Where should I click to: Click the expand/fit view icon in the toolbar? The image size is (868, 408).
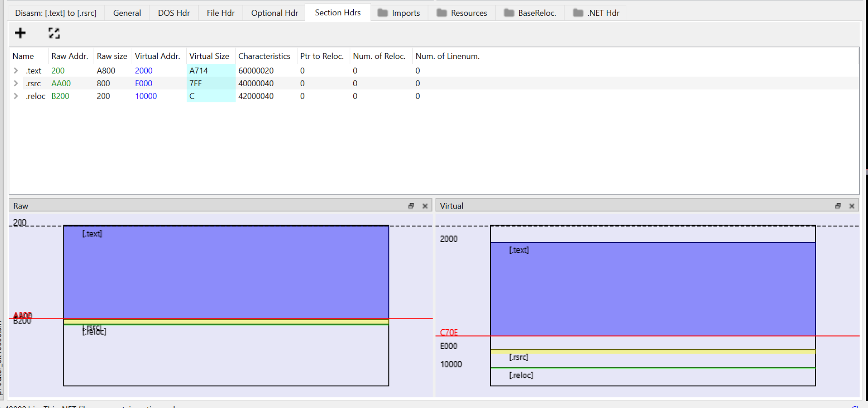[x=54, y=33]
